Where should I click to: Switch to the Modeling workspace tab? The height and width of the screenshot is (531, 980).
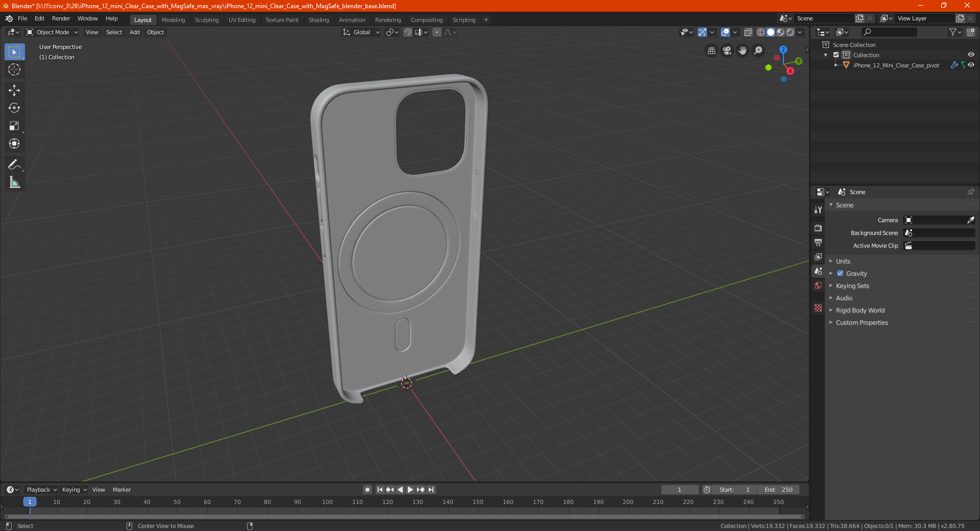[x=174, y=20]
